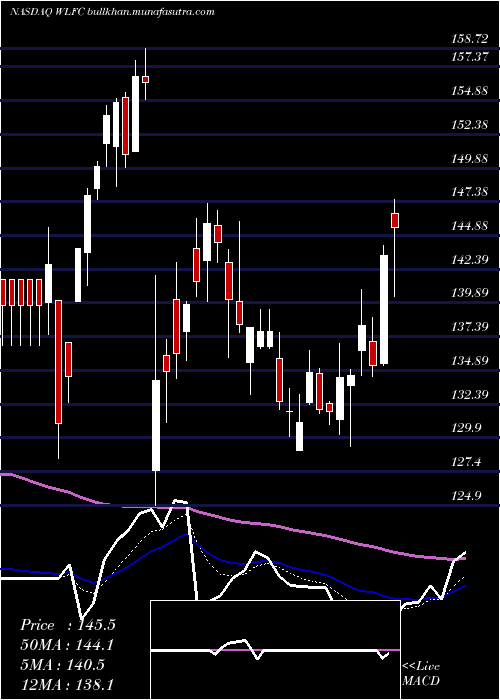Click the 12MA : 138.1 readout
The image size is (500, 700).
67,684
